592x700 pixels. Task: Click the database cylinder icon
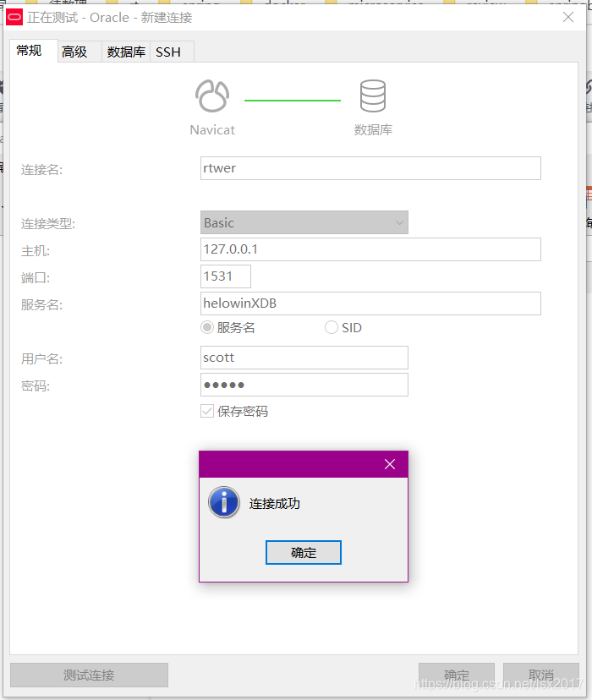click(x=373, y=96)
